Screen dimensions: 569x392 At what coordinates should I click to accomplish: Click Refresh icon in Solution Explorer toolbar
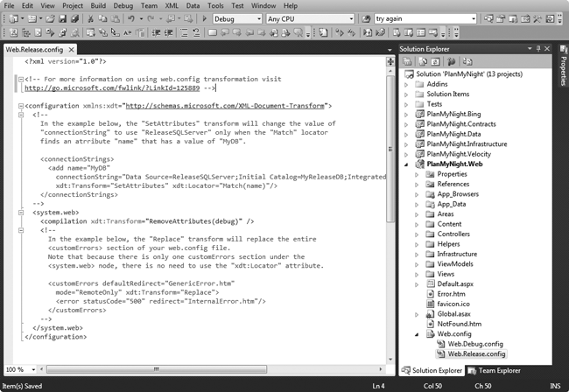coord(435,61)
